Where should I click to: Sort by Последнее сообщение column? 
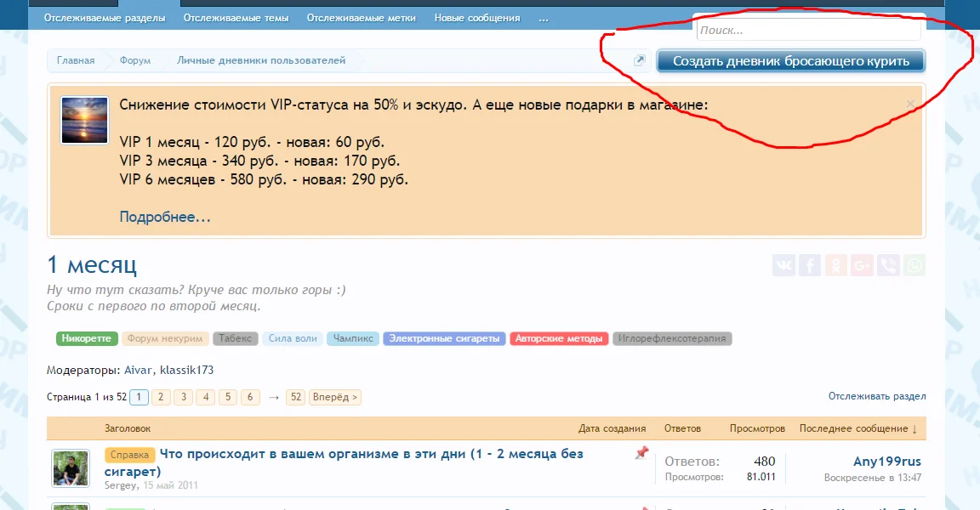pos(858,429)
